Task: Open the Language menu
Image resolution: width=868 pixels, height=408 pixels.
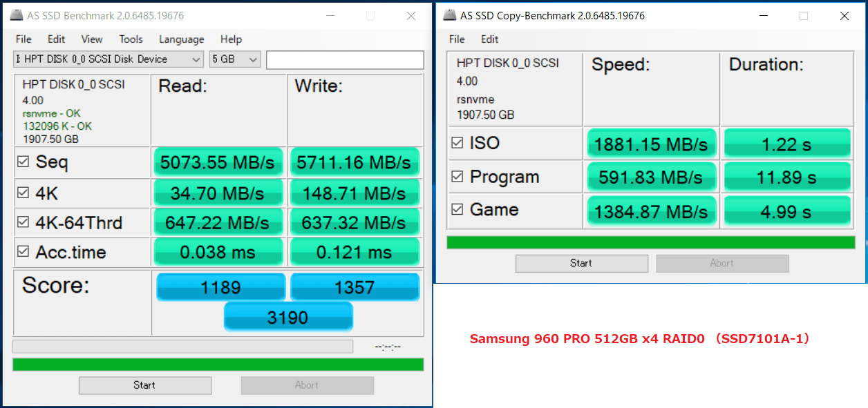Action: (x=182, y=39)
